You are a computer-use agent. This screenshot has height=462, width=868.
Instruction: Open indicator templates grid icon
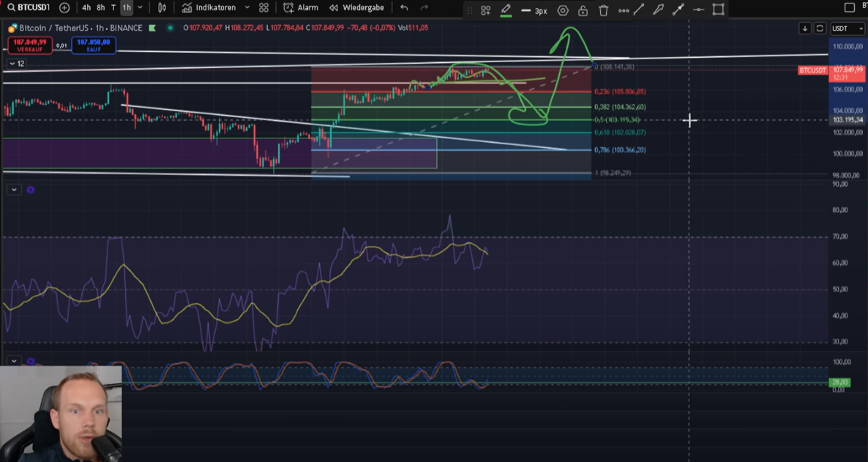tap(264, 8)
